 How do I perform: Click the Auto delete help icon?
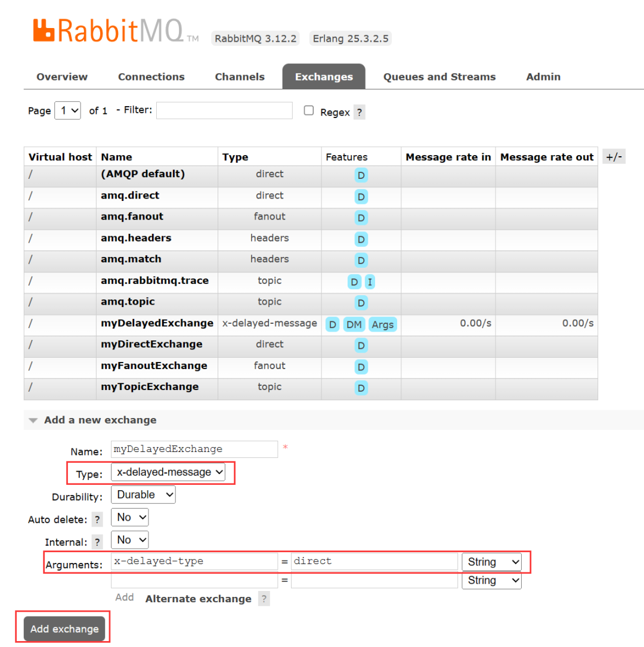[97, 519]
